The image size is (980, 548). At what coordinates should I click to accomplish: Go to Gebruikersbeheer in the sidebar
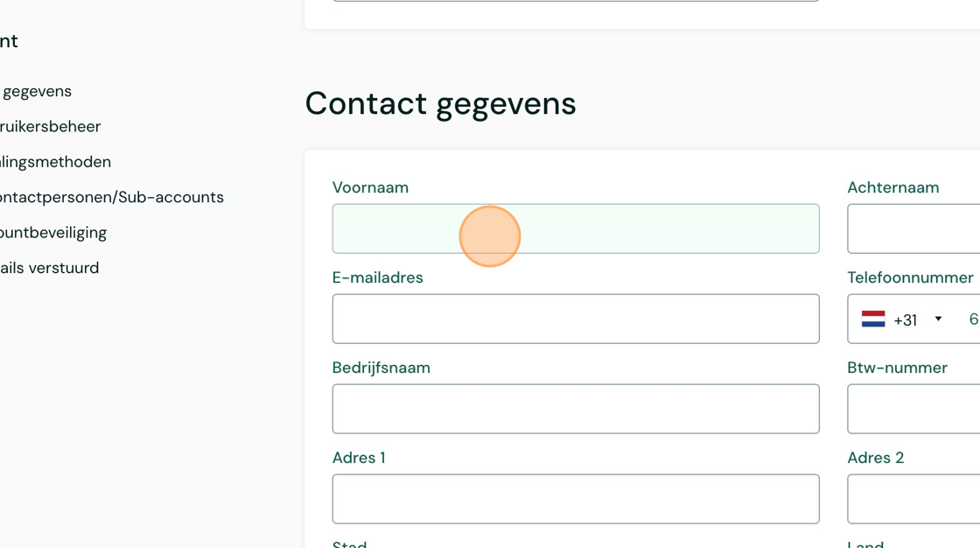(x=51, y=127)
